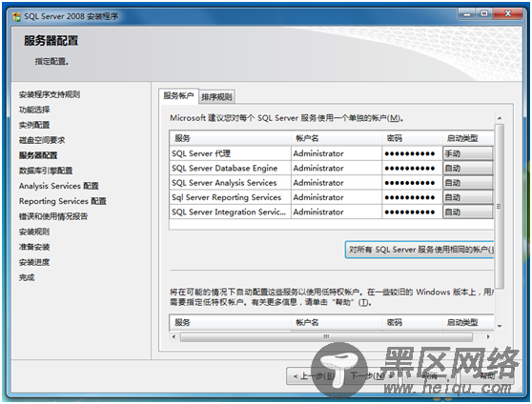Screen dimensions: 532x404
Task: Minimize the SQL Server 2008 setup window
Action: pos(467,14)
